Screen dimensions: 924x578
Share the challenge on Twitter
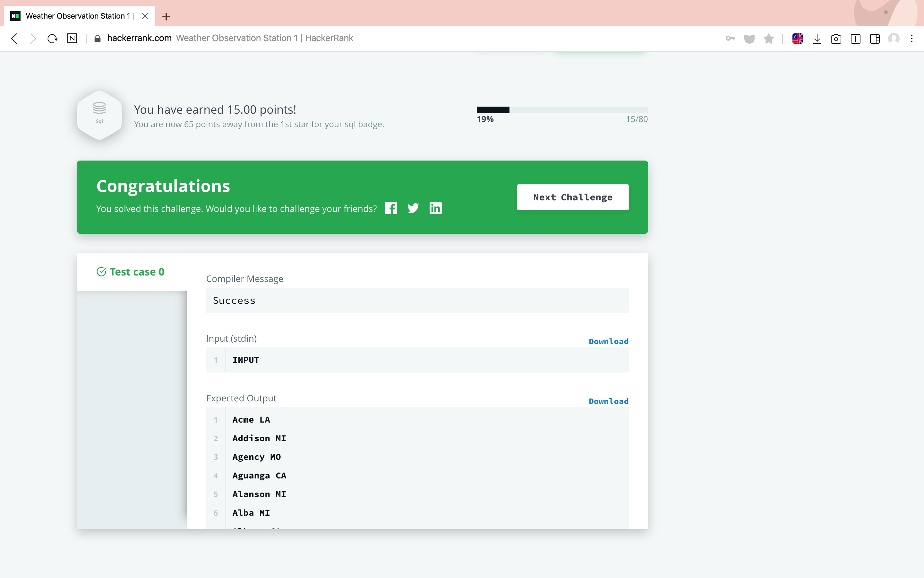pos(413,208)
